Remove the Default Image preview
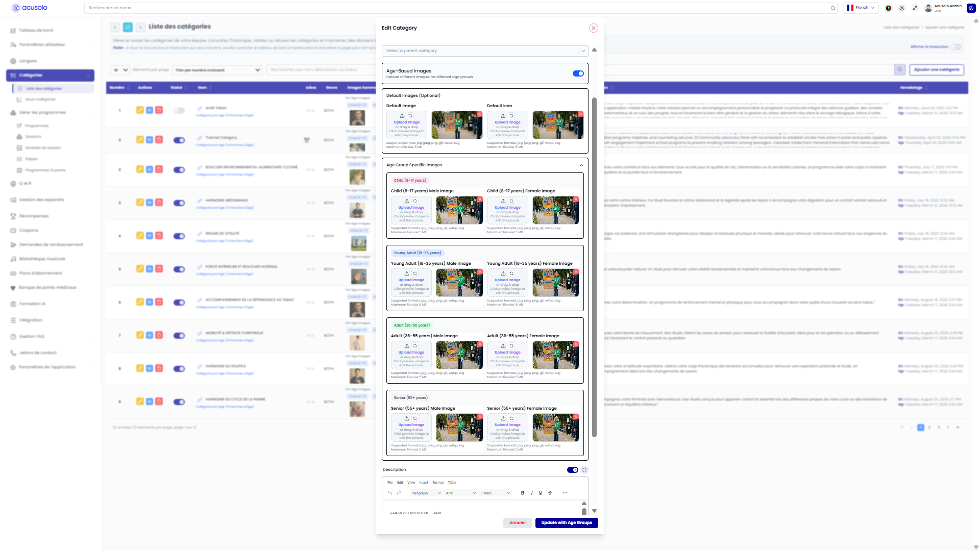The width and height of the screenshot is (980, 551). (479, 114)
